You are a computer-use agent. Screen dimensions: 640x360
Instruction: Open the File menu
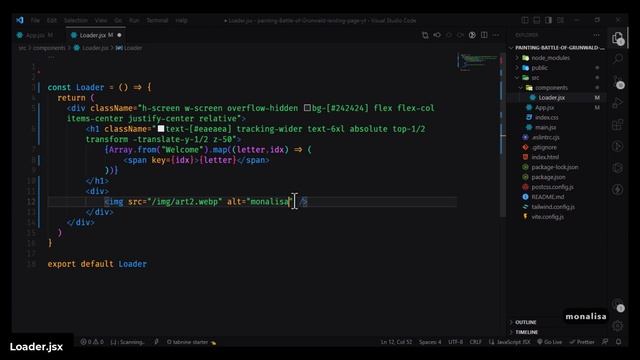tap(36, 20)
